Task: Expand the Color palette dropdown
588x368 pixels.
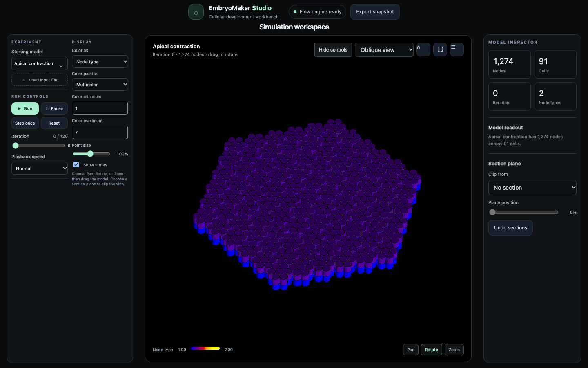Action: [x=100, y=85]
